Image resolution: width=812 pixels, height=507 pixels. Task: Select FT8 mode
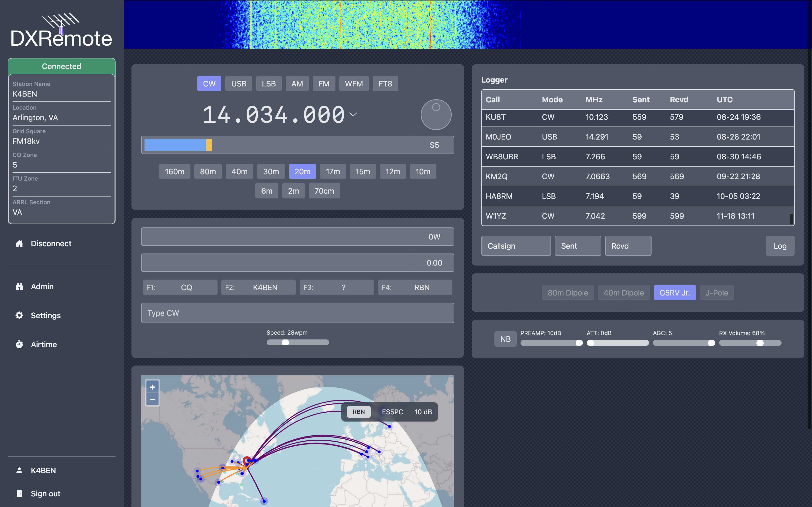coord(385,84)
